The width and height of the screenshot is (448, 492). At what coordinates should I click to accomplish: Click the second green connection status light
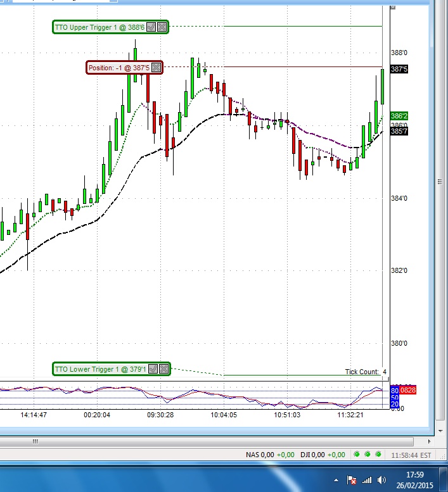(x=368, y=455)
